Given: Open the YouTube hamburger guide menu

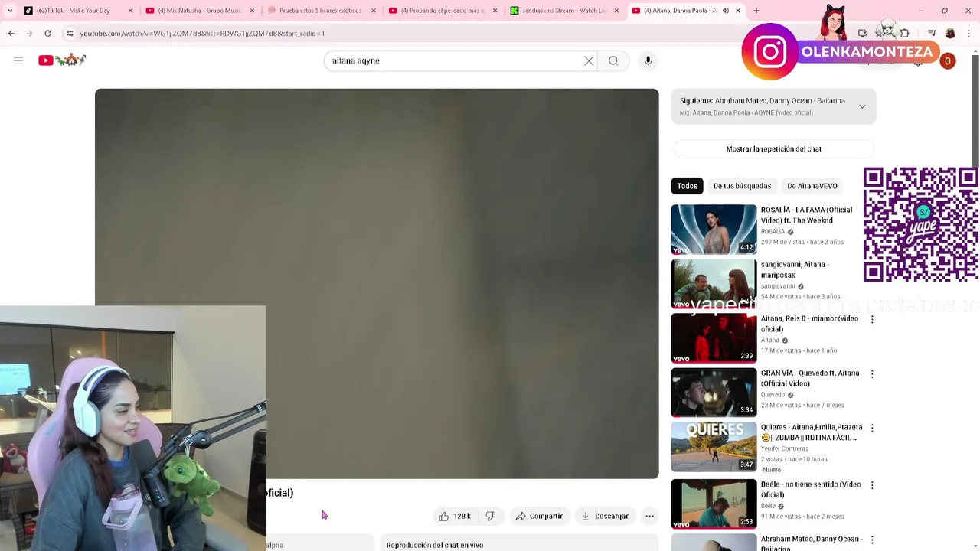Looking at the screenshot, I should 18,60.
